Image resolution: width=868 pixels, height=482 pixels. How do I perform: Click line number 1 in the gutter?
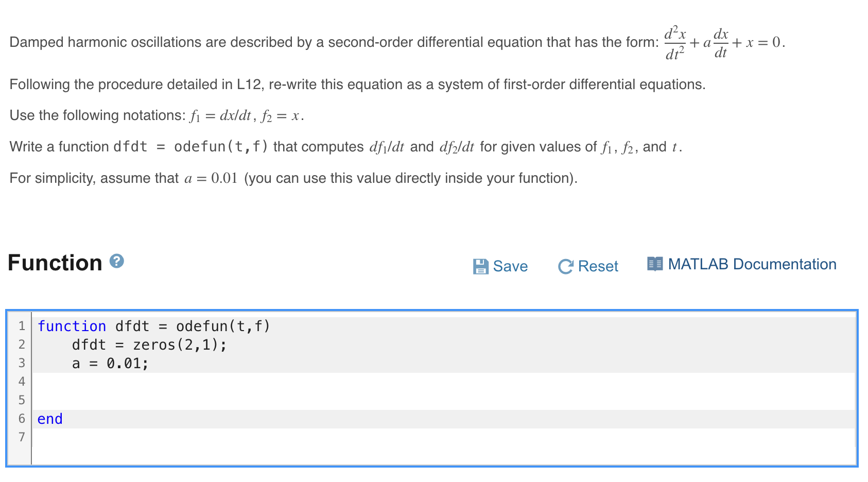click(22, 326)
